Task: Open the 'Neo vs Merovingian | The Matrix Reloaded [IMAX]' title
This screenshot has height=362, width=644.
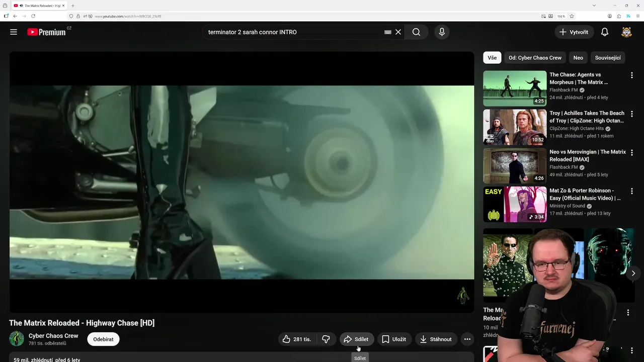Action: (x=588, y=156)
